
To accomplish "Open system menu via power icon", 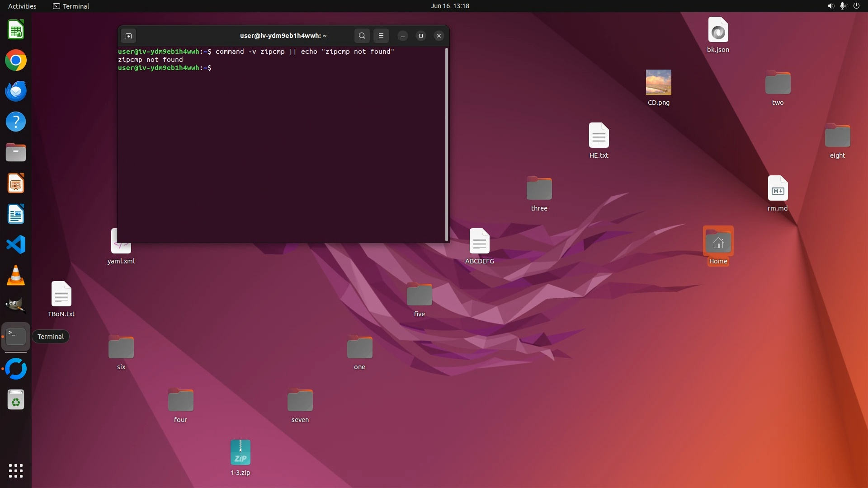I will [x=856, y=6].
